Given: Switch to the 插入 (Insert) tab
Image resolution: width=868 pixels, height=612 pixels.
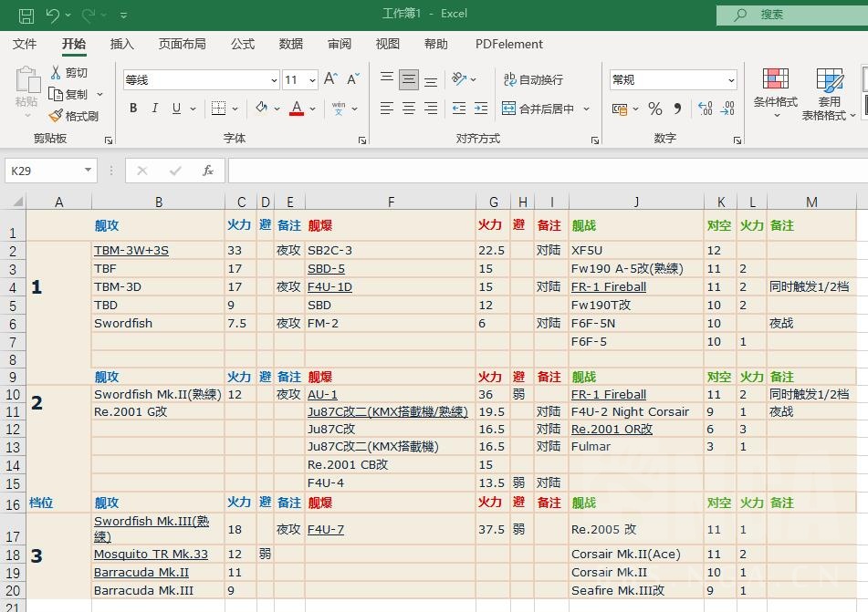Looking at the screenshot, I should point(121,44).
